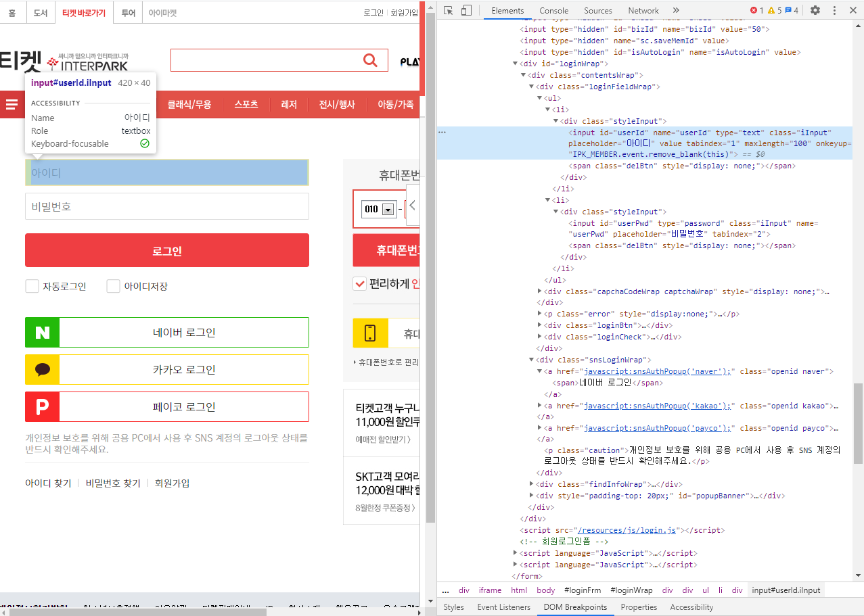Open the 투어 top tab

pos(129,13)
